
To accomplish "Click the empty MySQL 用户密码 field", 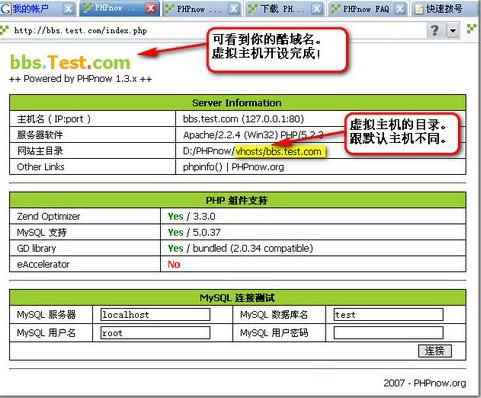I will click(x=389, y=333).
